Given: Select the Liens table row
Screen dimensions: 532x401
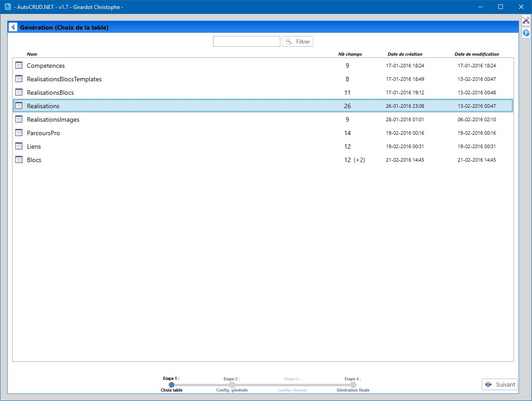Looking at the screenshot, I should [x=263, y=146].
